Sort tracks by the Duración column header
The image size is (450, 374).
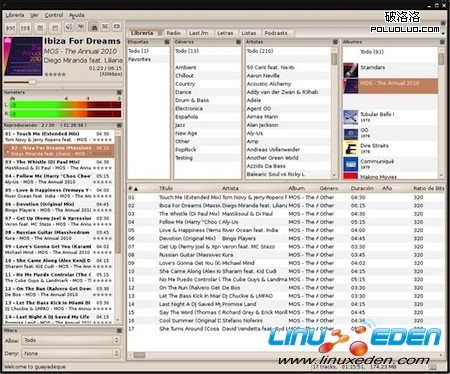pyautogui.click(x=362, y=188)
